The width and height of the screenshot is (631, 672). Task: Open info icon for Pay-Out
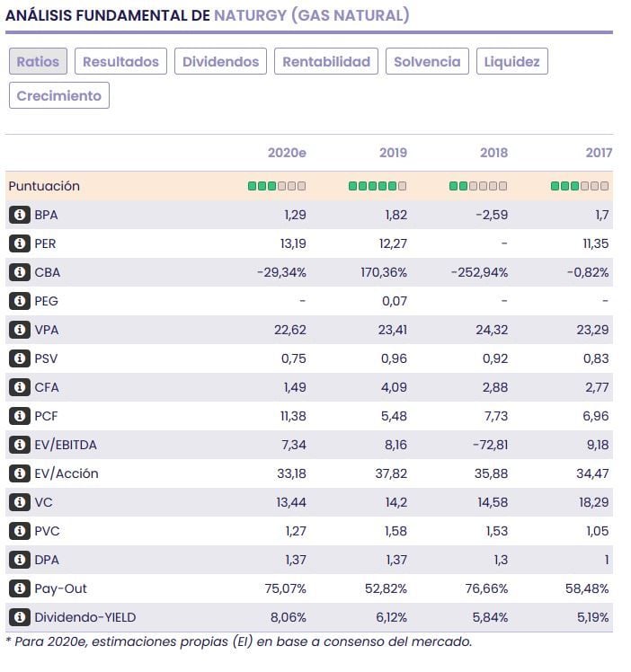(19, 588)
